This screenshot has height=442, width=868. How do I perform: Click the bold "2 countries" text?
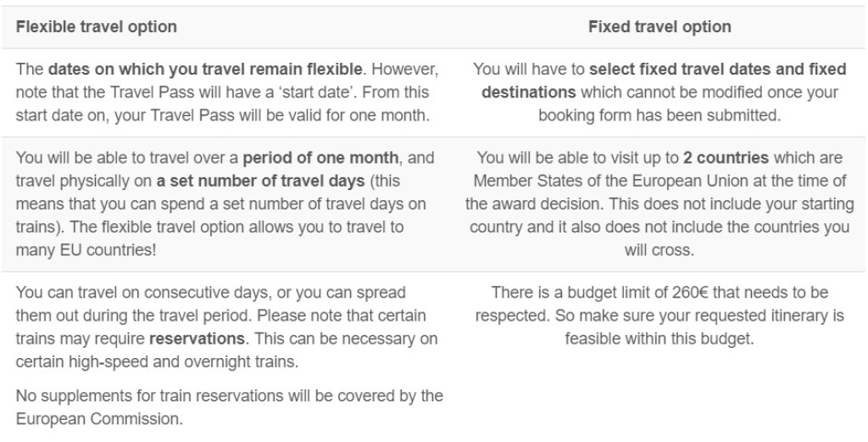[x=729, y=158]
